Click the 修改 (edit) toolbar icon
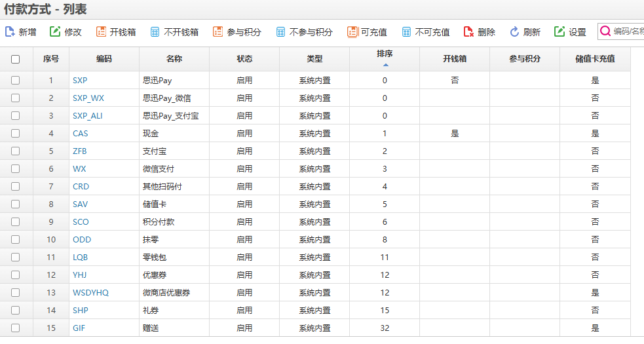Viewport: 644px width, 344px height. [x=55, y=31]
